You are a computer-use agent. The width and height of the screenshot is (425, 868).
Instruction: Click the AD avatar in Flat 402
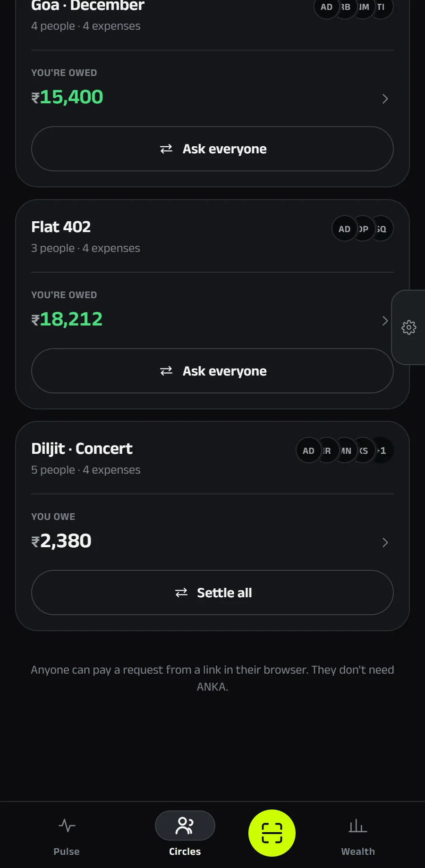[344, 229]
